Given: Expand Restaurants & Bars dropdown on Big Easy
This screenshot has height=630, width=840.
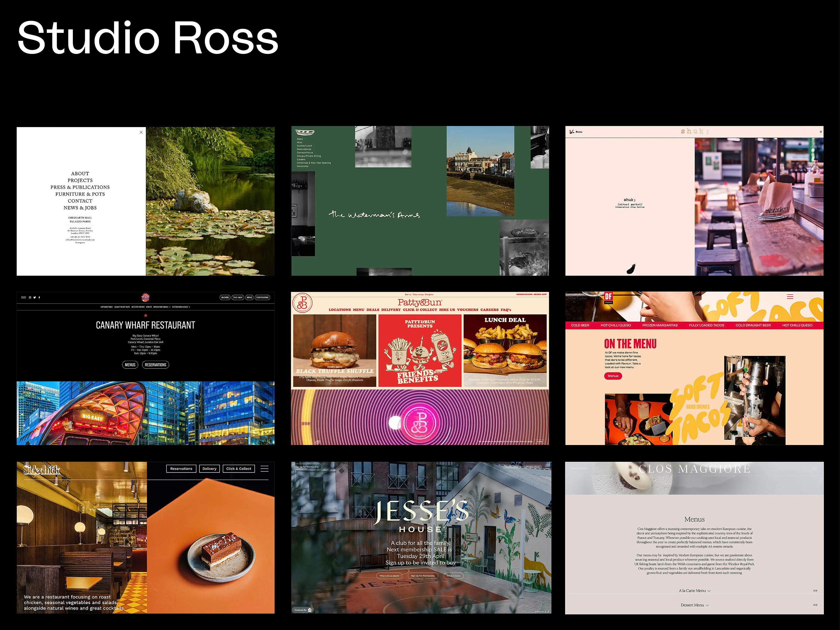Looking at the screenshot, I should pos(181,307).
